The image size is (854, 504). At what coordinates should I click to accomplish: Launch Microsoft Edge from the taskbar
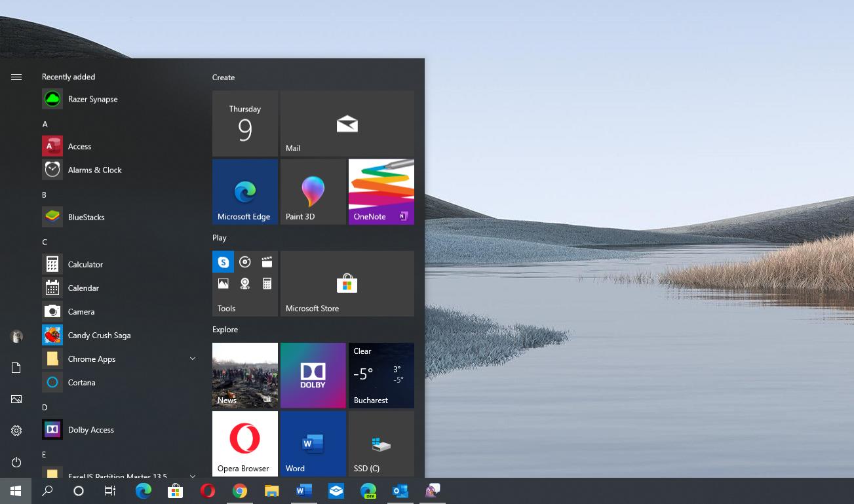point(144,491)
